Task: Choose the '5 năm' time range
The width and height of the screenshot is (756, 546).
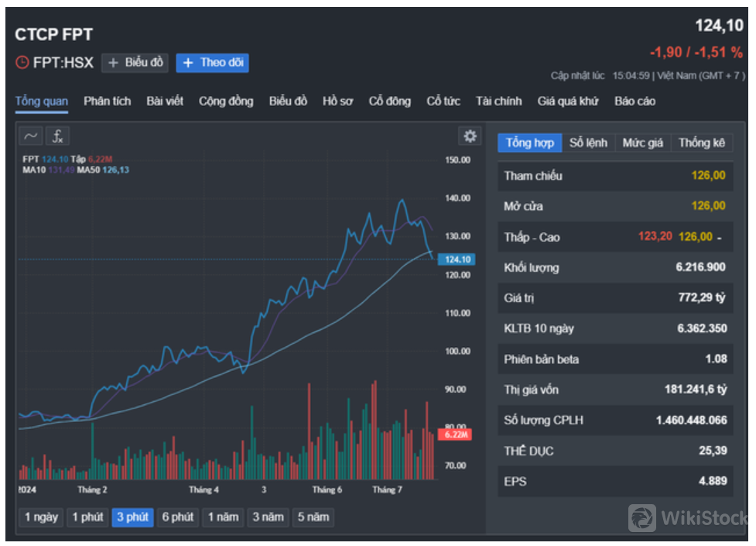Action: 313,517
